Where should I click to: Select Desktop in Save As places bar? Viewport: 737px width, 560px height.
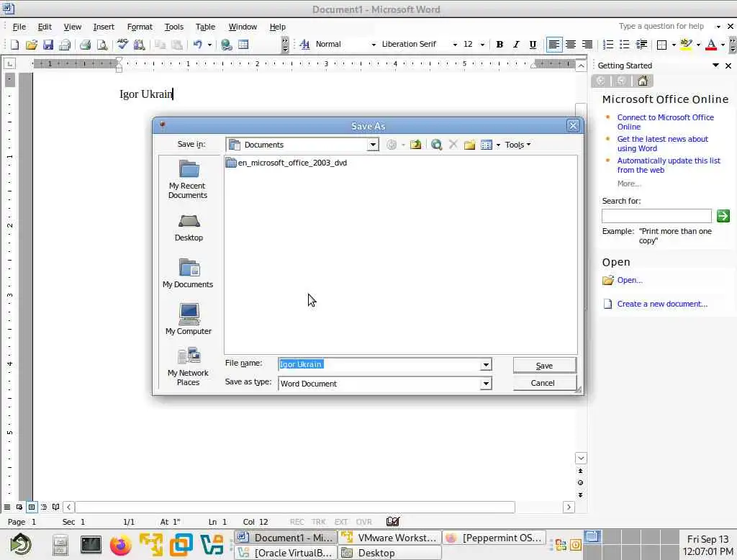189,227
